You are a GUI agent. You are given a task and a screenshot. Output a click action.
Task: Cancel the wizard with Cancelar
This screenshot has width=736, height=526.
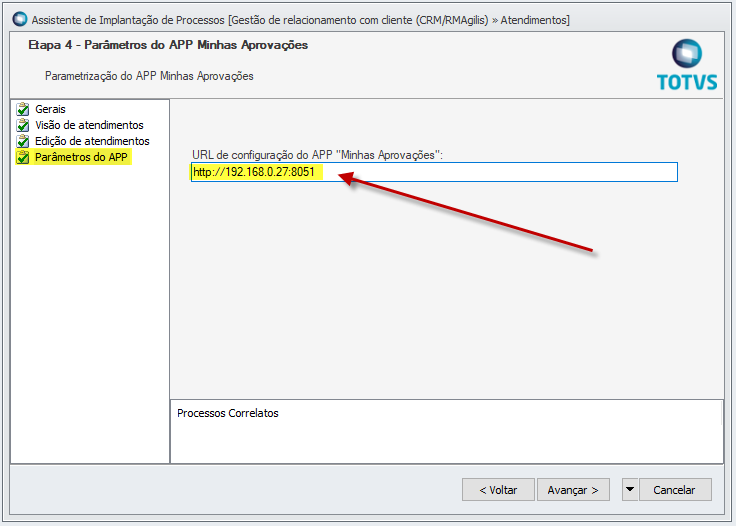point(675,490)
